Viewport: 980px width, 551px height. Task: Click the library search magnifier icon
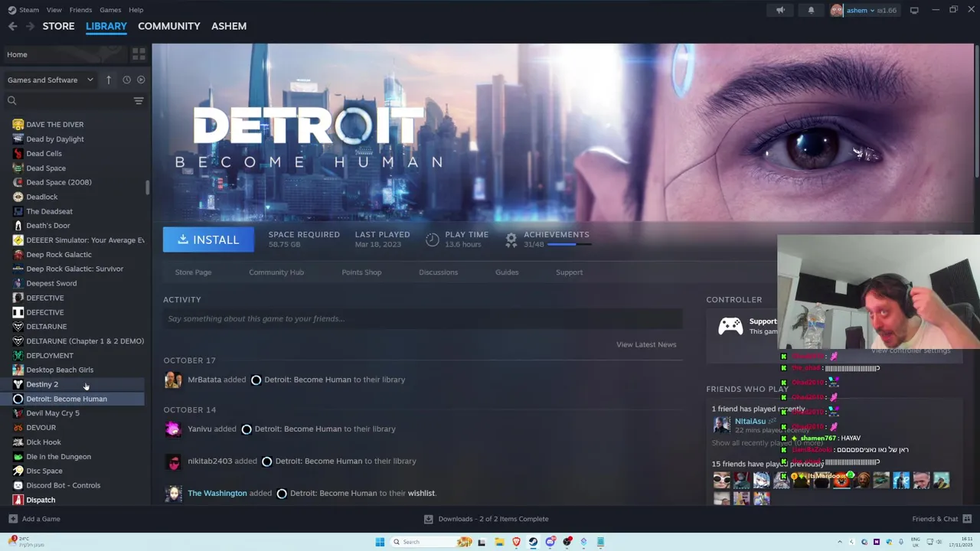[x=11, y=100]
